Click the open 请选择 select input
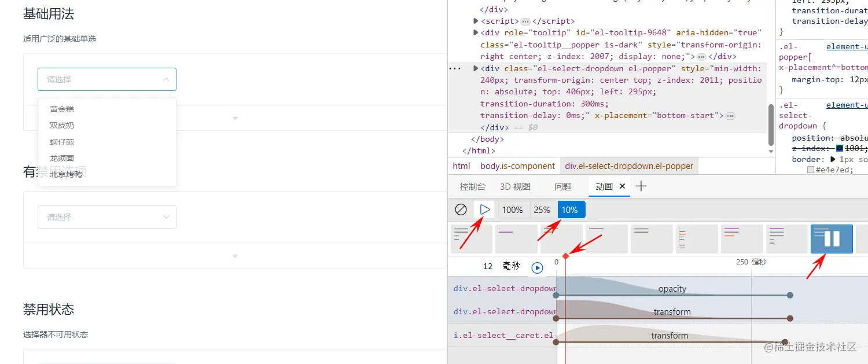Image resolution: width=868 pixels, height=364 pixels. tap(107, 79)
